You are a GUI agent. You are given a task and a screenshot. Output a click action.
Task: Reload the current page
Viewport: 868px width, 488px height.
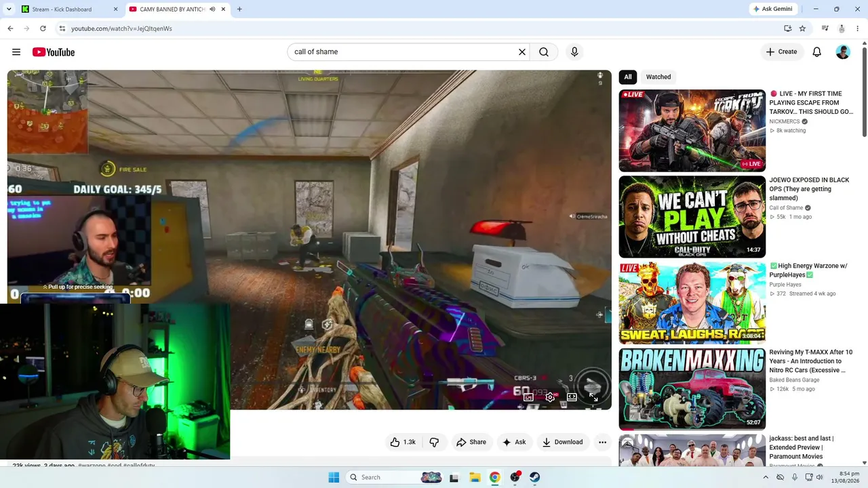[43, 28]
